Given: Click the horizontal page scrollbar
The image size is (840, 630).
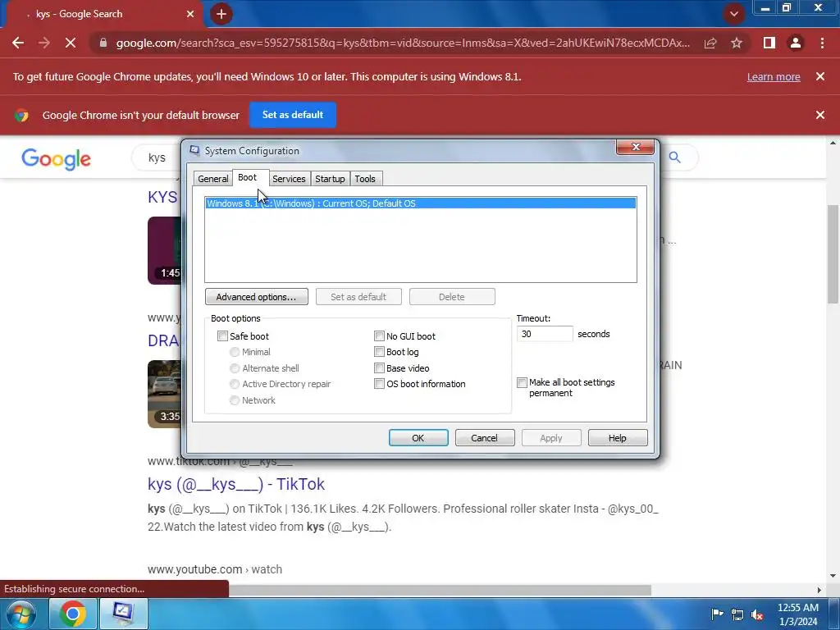Looking at the screenshot, I should tap(440, 590).
